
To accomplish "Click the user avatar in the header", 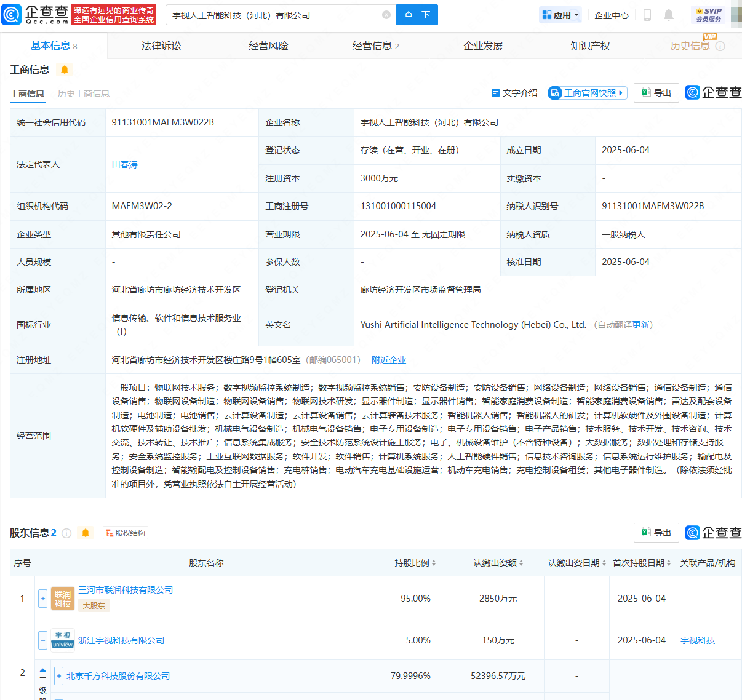I will [x=736, y=15].
